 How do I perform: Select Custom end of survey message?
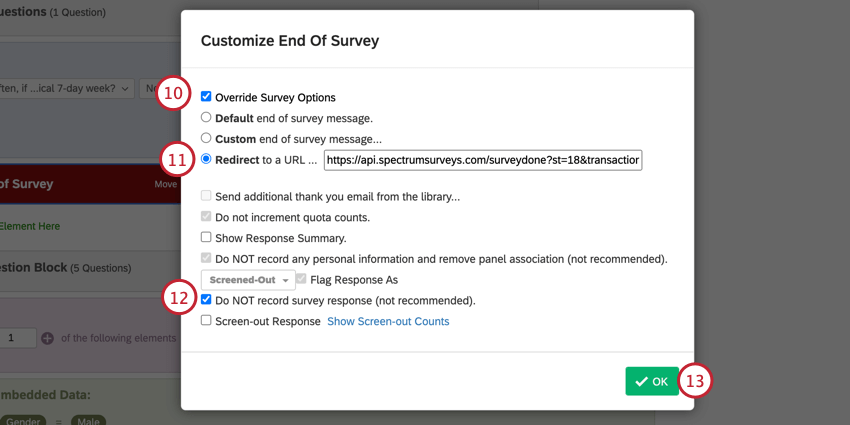pyautogui.click(x=206, y=139)
